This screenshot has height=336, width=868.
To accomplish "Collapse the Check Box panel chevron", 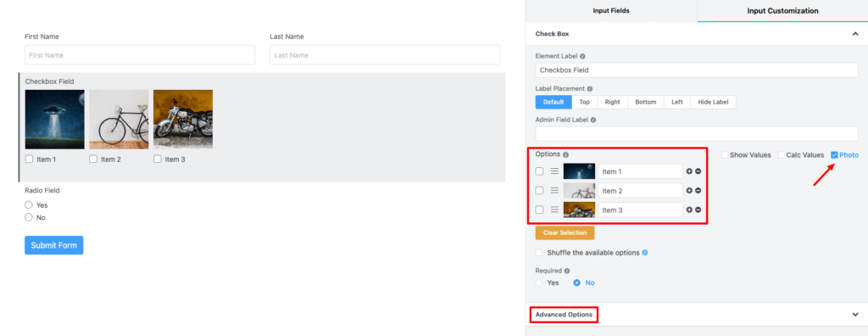I will pos(854,34).
